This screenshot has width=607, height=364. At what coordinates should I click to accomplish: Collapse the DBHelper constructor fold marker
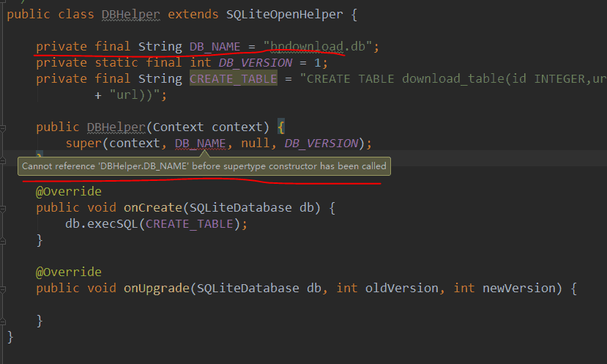3,127
